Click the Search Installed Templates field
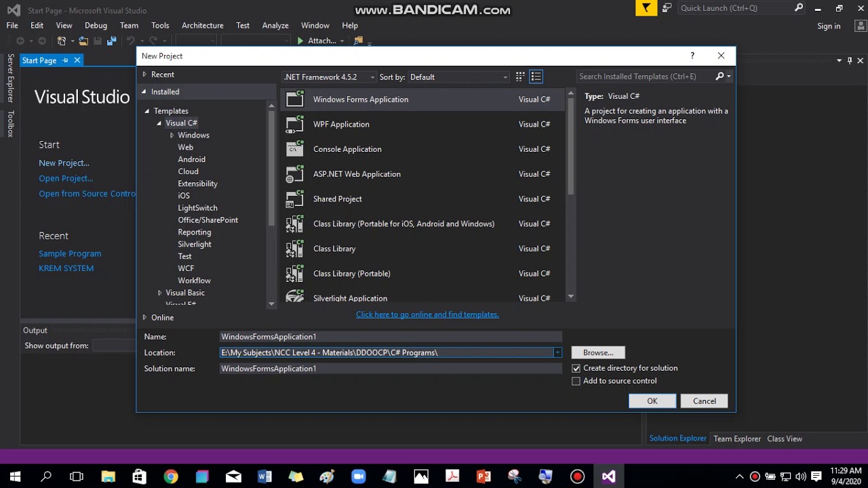Viewport: 868px width, 488px height. click(x=644, y=77)
